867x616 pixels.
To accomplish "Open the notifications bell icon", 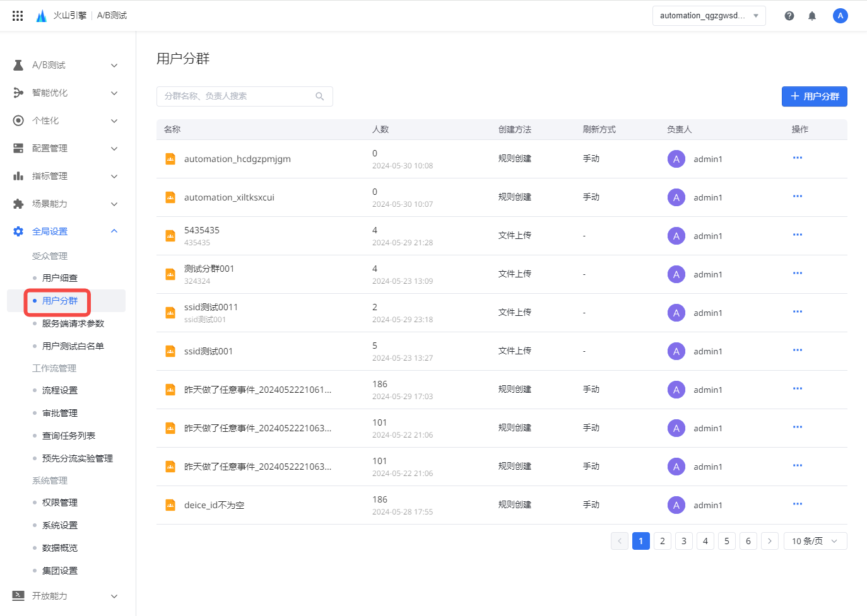I will click(812, 16).
